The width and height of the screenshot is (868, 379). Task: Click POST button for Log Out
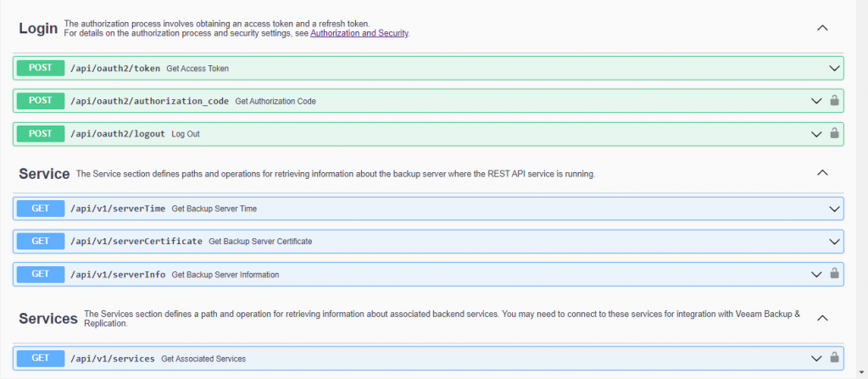(41, 133)
